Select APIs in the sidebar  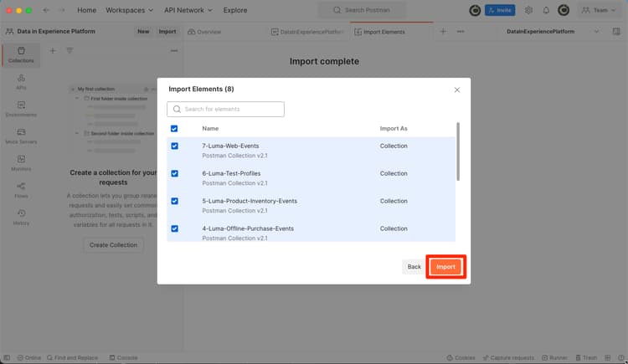coord(21,82)
